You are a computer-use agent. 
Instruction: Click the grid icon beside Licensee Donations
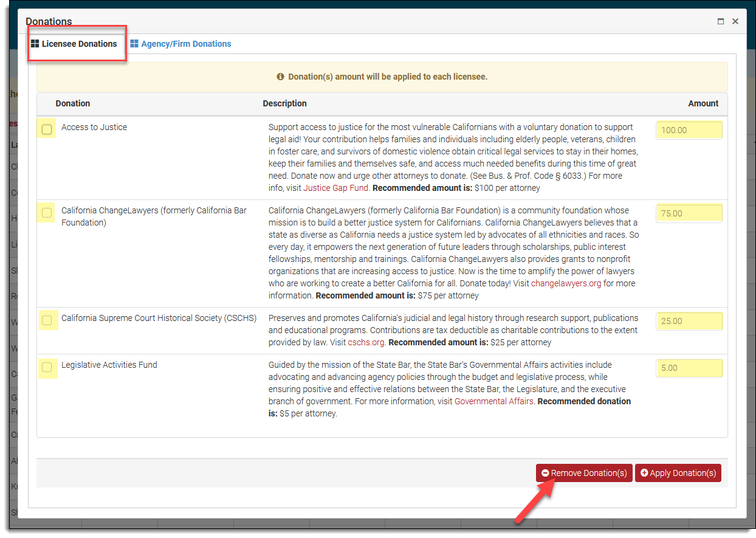pyautogui.click(x=35, y=44)
